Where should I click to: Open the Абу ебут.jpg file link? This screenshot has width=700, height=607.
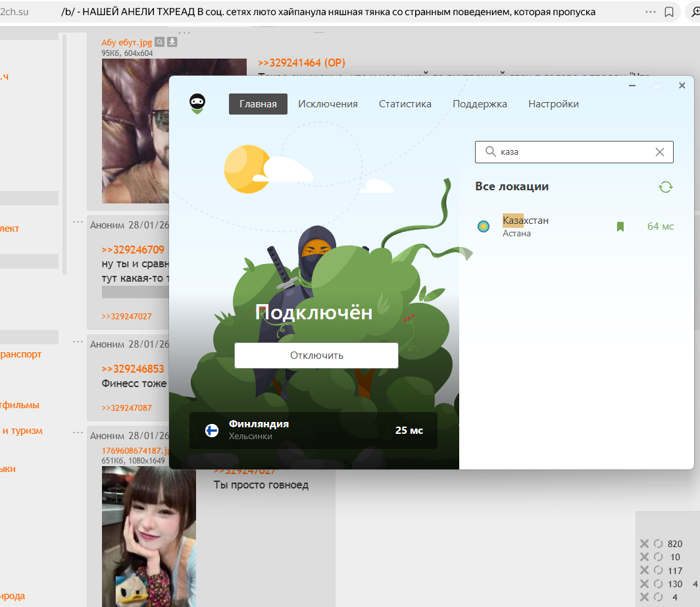[126, 42]
